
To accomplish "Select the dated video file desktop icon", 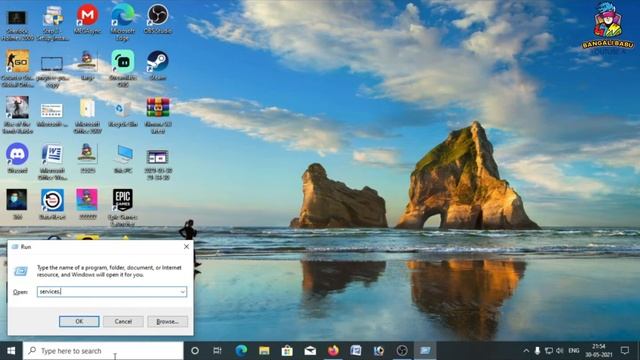I will point(158,164).
